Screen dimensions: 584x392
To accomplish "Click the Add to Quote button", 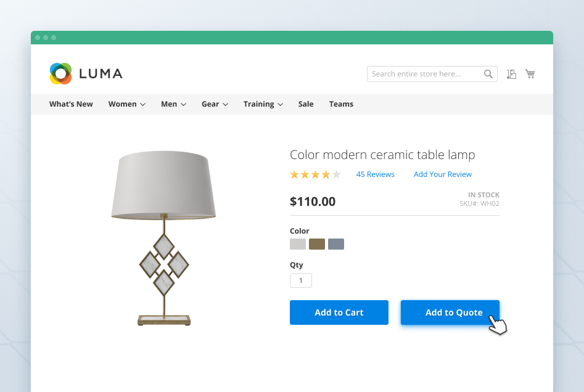I will [x=450, y=312].
